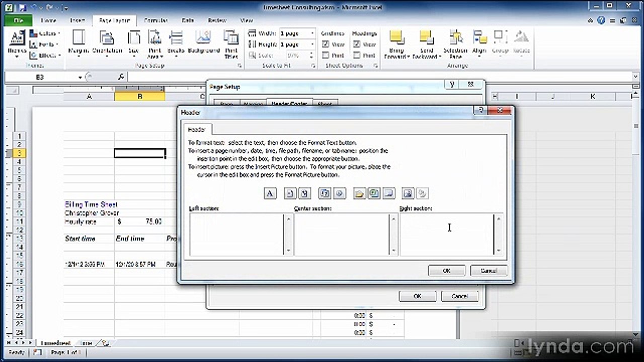Toggle the Headings View checkbox
Image resolution: width=644 pixels, height=362 pixels.
coord(356,44)
